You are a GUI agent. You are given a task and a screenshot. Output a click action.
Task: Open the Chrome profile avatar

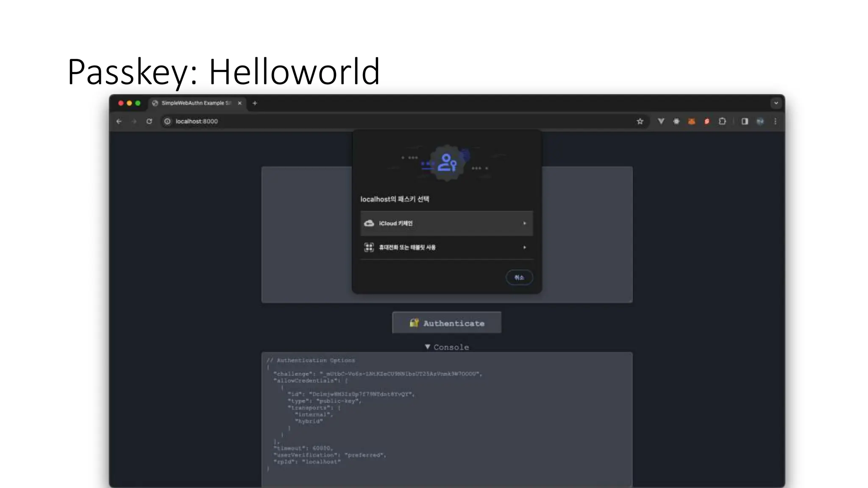point(760,122)
